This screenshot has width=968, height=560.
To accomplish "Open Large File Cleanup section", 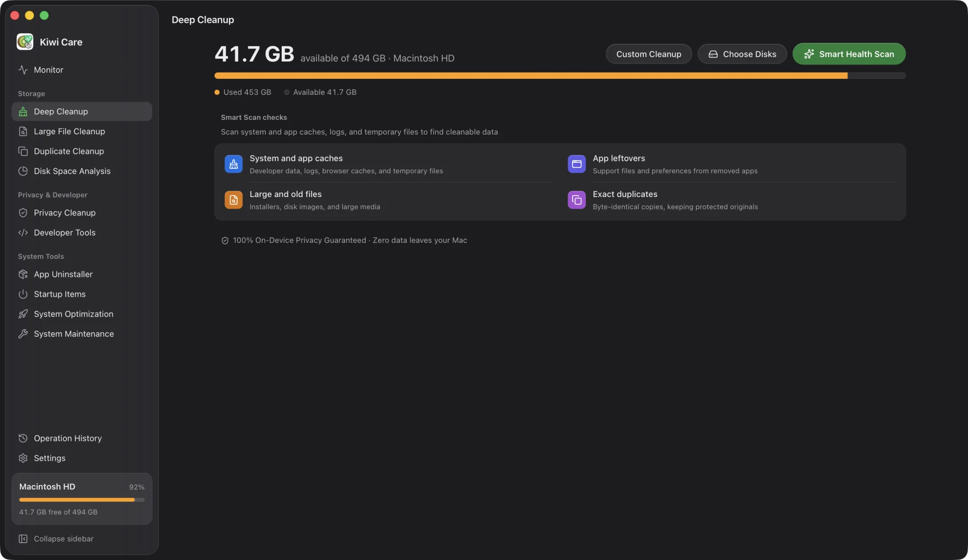I will pos(82,131).
